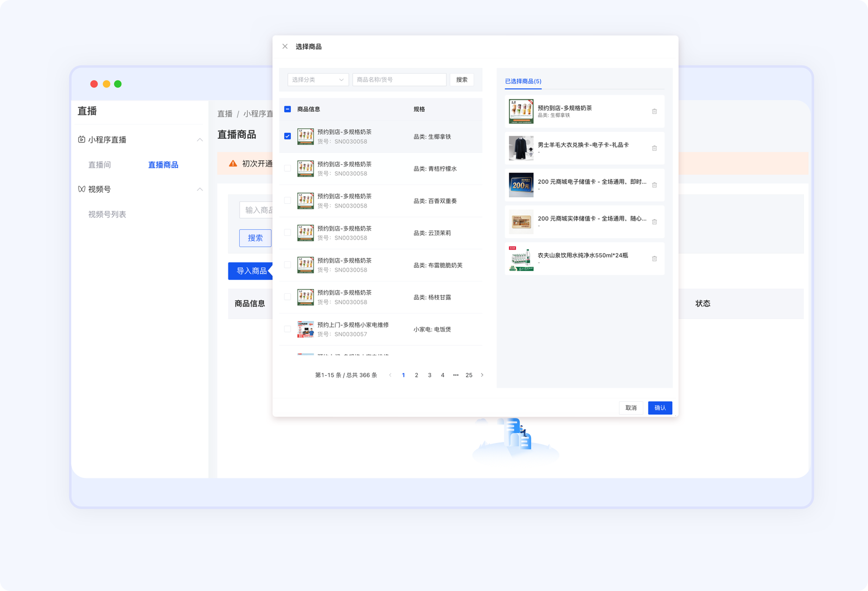Open 直播间 in the sidebar menu
Viewport: 868px width, 591px height.
coord(99,165)
